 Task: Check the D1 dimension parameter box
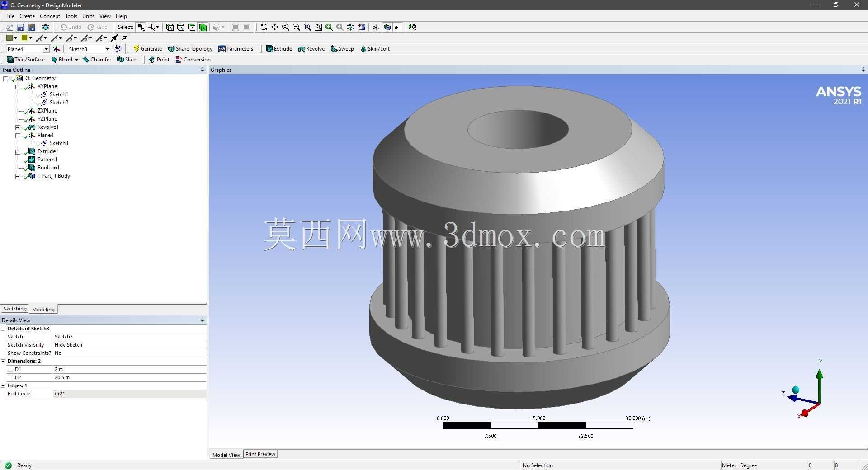tap(10, 369)
